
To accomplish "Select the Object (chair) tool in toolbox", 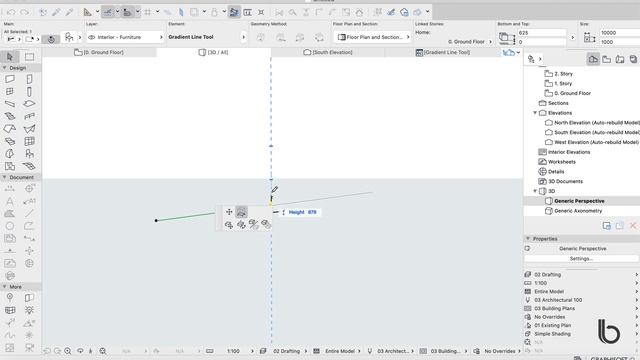I will tap(29, 153).
